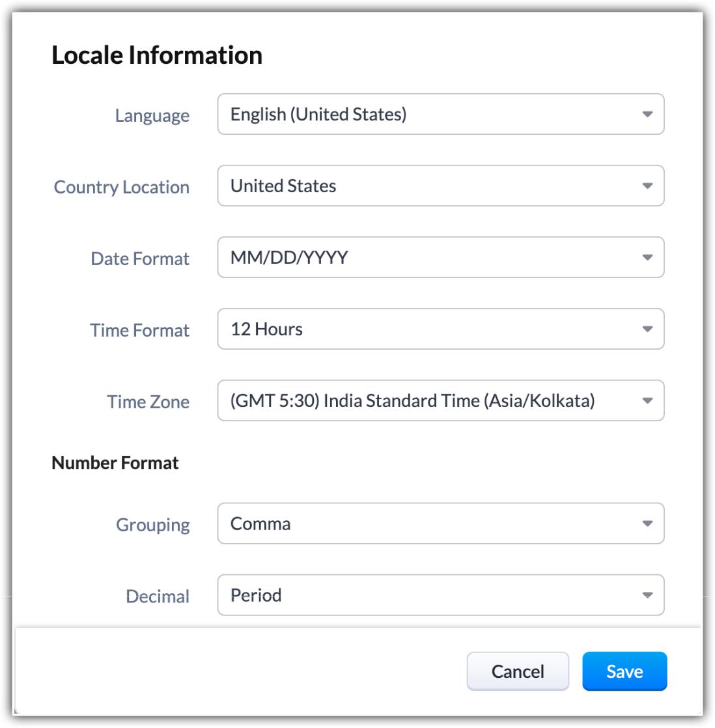
Task: Click the Language dropdown arrow icon
Action: 647,114
